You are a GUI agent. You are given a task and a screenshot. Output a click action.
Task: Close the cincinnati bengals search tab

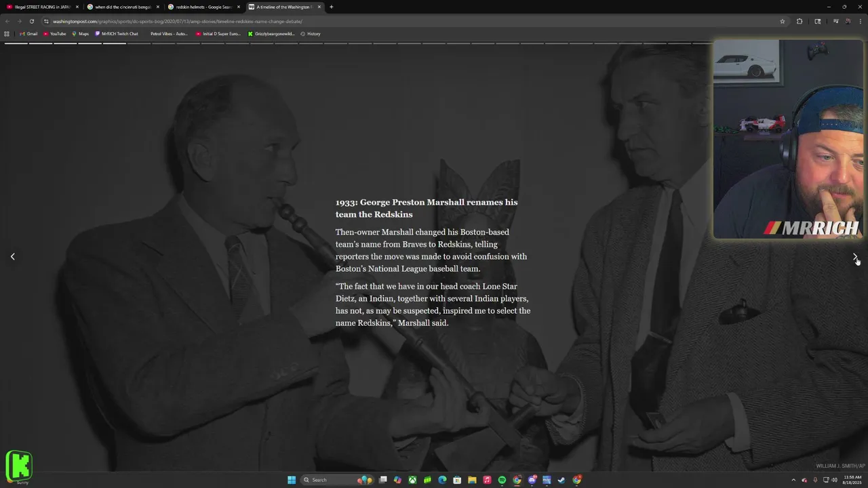pos(157,7)
